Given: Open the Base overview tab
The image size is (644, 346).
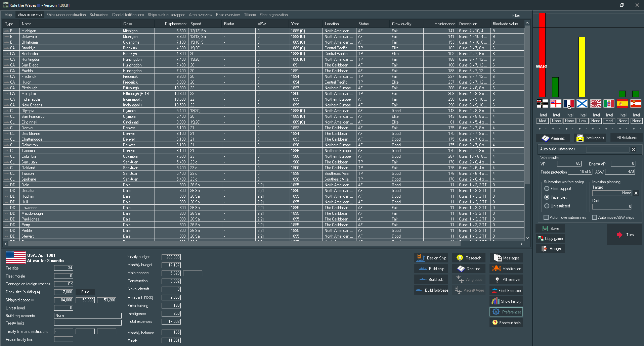Looking at the screenshot, I should tap(228, 15).
